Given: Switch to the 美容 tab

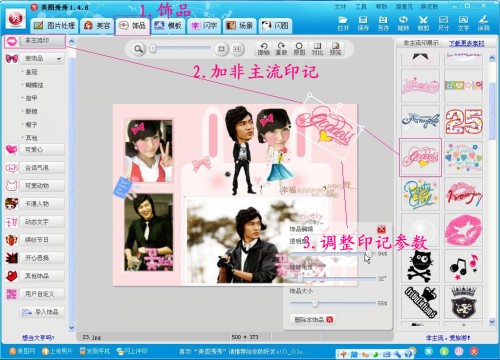Looking at the screenshot, I should (97, 25).
